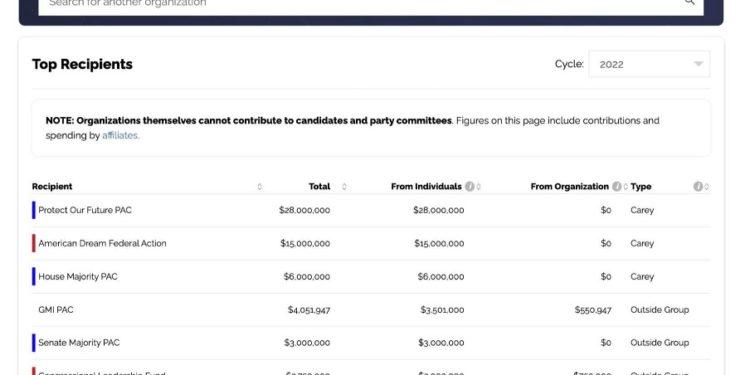Screen dimensions: 750x375
Task: Click House Majority PAC recipient
Action: click(77, 276)
